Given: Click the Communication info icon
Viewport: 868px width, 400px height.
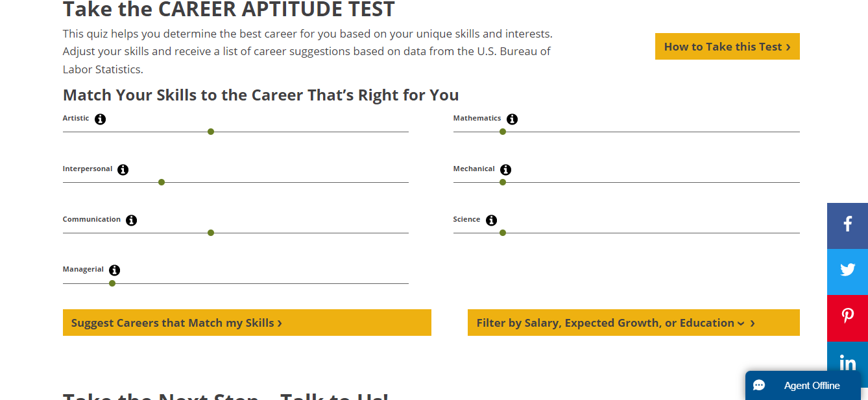Looking at the screenshot, I should 132,220.
